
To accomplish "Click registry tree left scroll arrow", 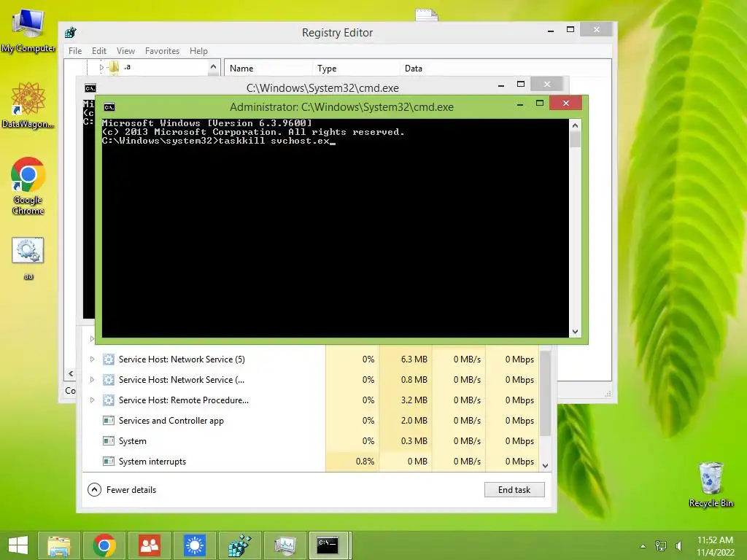I will tap(71, 374).
